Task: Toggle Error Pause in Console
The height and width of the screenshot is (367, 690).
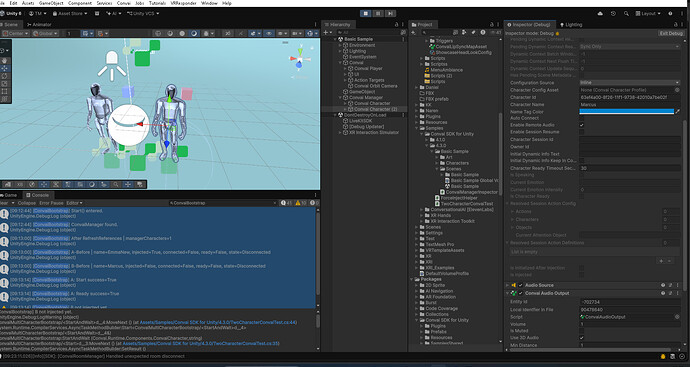Action: tap(51, 203)
